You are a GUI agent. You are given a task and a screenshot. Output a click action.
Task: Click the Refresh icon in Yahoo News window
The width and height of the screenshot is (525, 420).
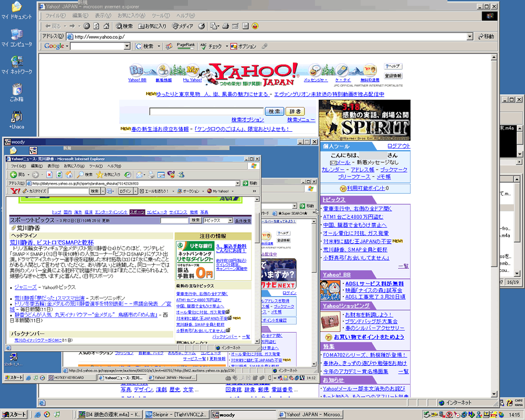pyautogui.click(x=59, y=174)
